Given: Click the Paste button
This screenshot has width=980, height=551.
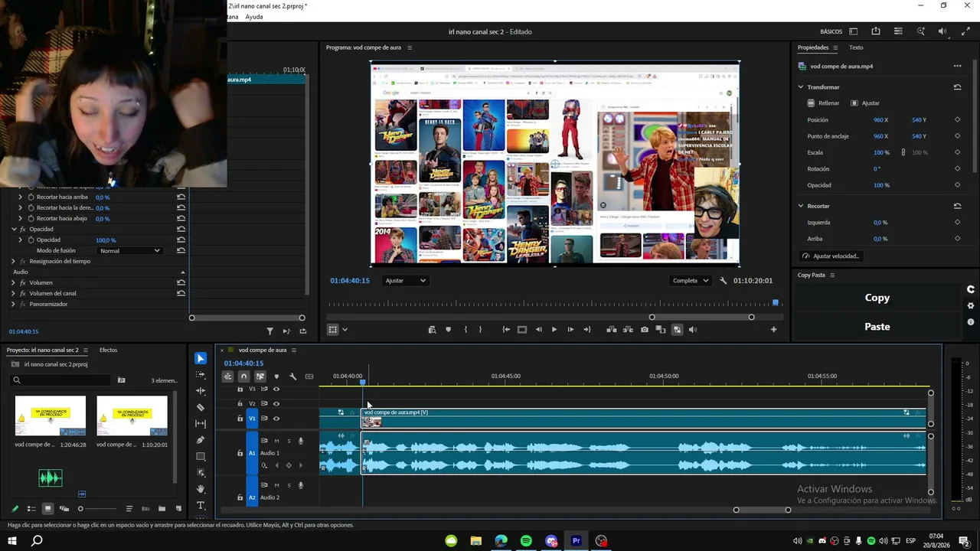Looking at the screenshot, I should (877, 327).
